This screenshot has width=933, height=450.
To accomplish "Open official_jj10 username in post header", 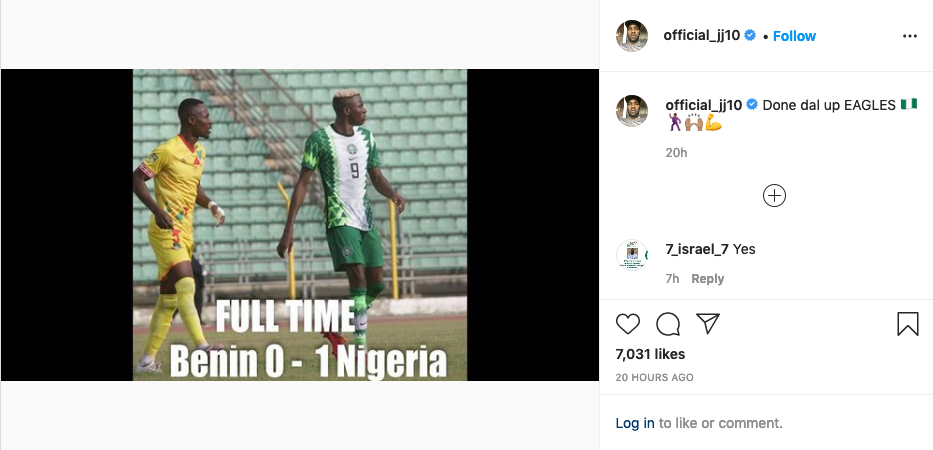I will click(x=702, y=36).
